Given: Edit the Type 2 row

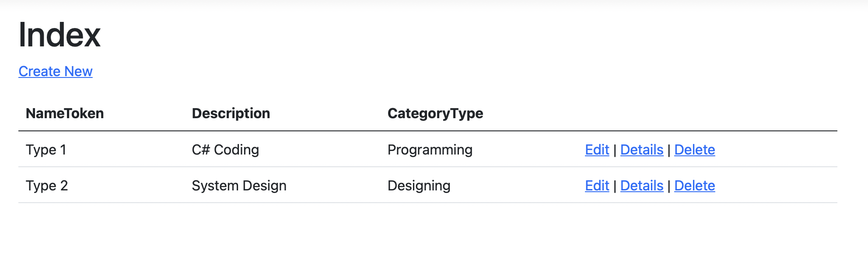Looking at the screenshot, I should click(597, 186).
